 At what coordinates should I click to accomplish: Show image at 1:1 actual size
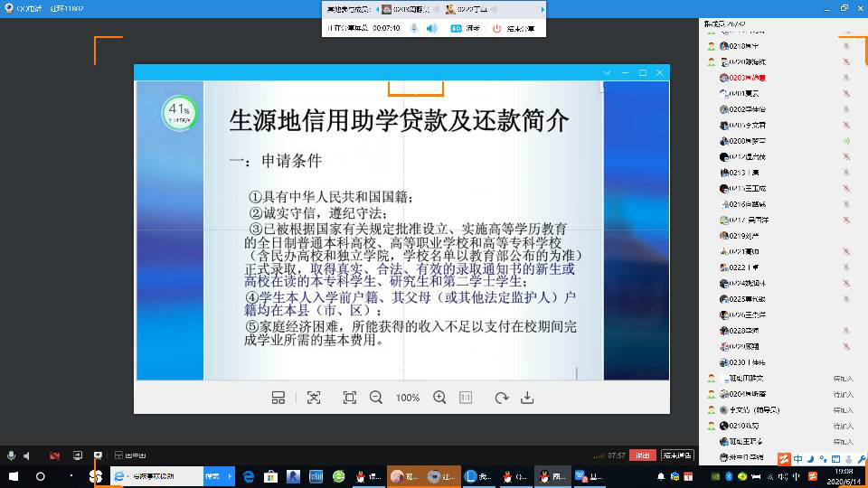466,398
